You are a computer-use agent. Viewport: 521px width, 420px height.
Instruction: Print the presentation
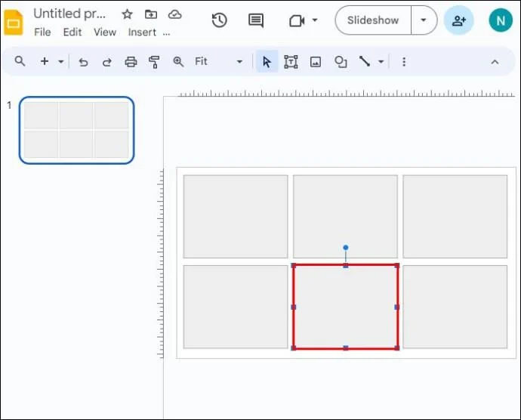point(131,62)
